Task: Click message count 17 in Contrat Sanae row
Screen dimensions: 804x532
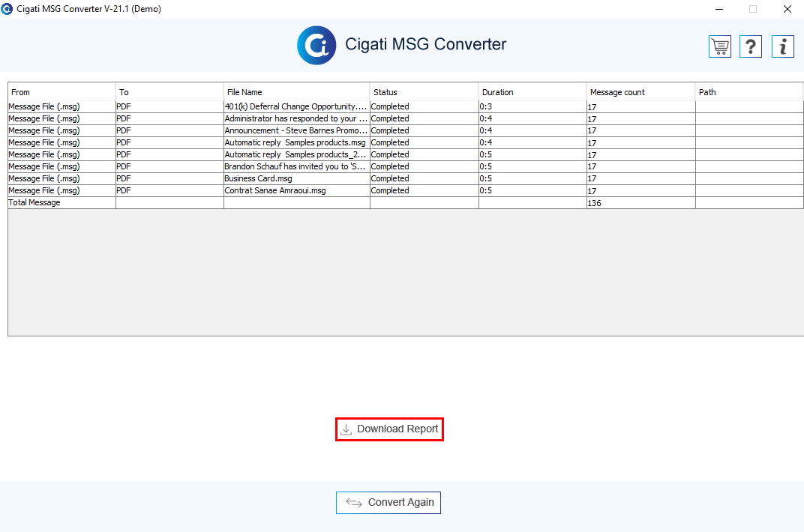Action: point(641,190)
